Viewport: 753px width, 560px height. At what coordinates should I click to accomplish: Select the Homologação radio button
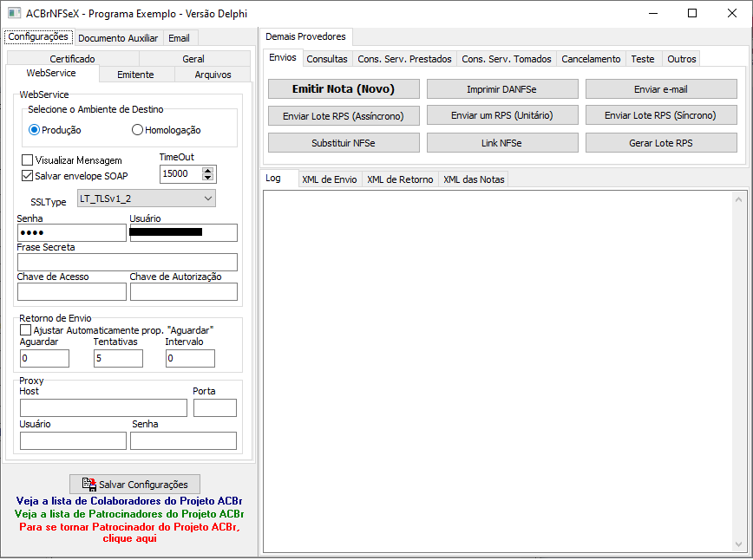coord(137,130)
